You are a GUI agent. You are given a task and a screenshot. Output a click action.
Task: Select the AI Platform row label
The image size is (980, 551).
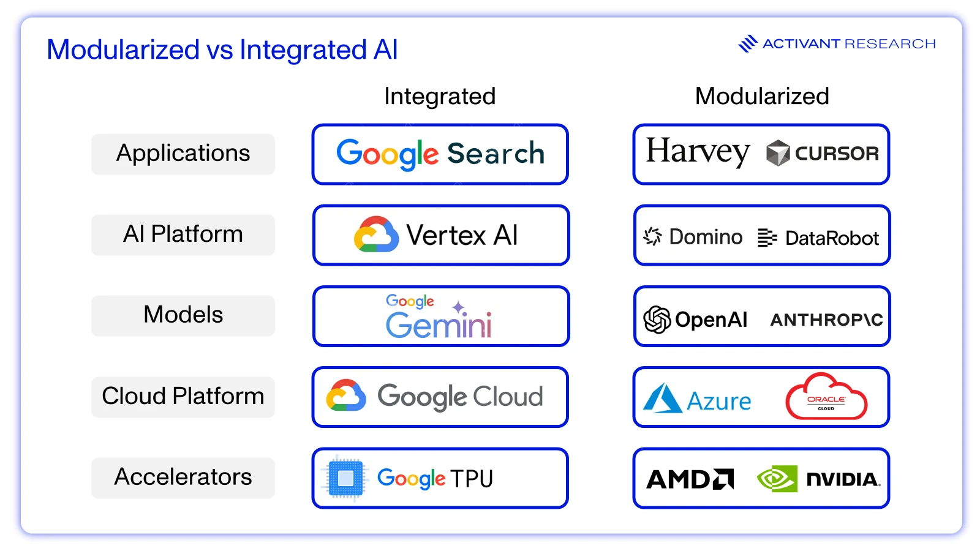[183, 234]
